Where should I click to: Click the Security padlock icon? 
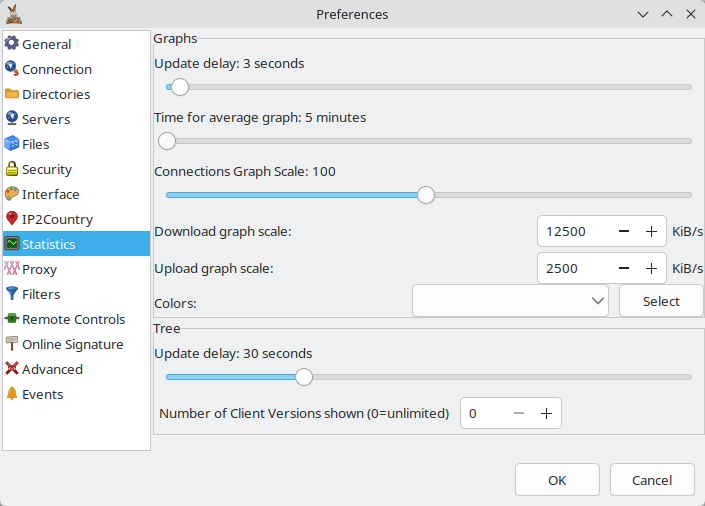tap(12, 169)
